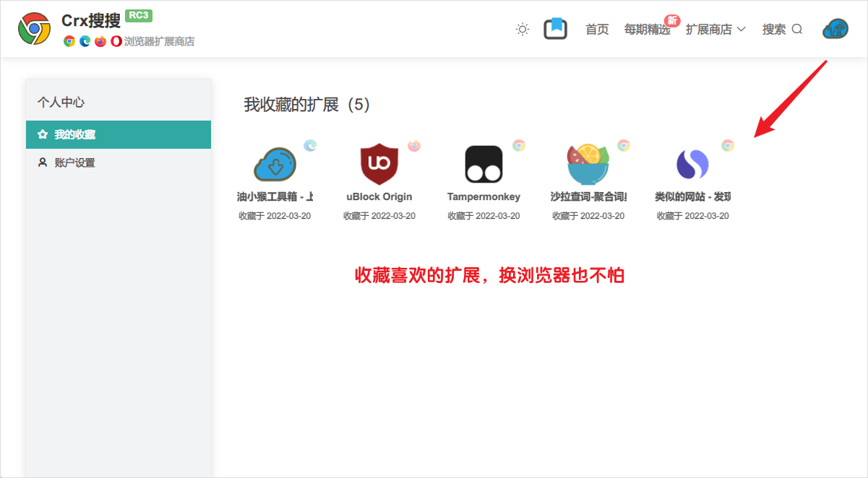Open the bookmark collection icon in header
Viewport: 868px width, 478px height.
coord(556,29)
